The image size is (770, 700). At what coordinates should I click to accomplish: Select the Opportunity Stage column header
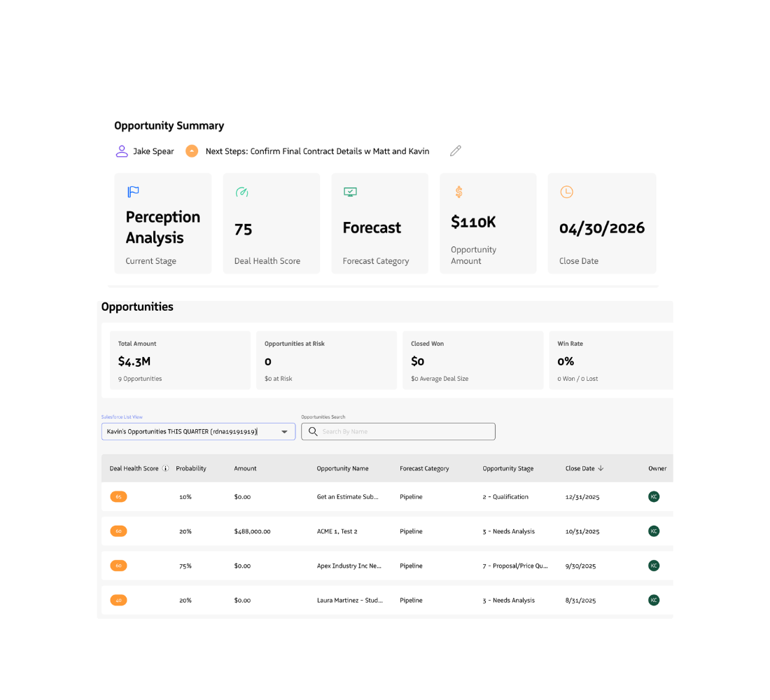(507, 468)
